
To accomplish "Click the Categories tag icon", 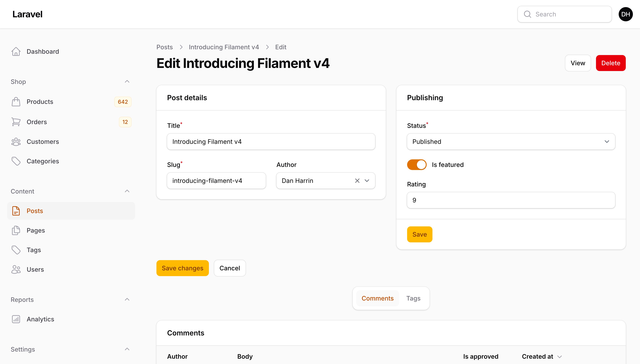I will [x=16, y=161].
